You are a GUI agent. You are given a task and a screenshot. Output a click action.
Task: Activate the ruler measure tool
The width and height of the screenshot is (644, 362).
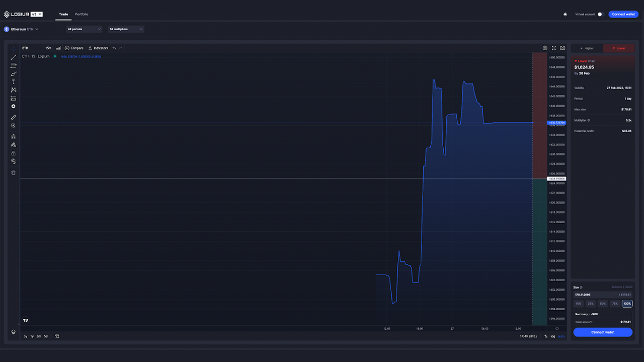pos(14,118)
